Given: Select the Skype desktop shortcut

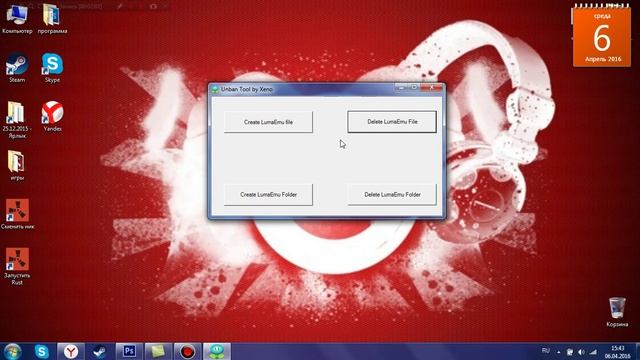Looking at the screenshot, I should (x=52, y=68).
